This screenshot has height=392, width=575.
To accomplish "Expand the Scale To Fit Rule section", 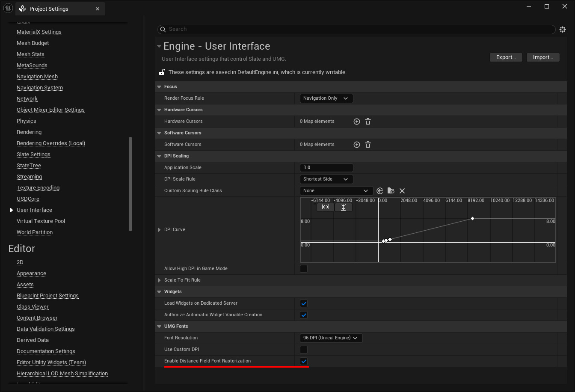I will pos(160,280).
